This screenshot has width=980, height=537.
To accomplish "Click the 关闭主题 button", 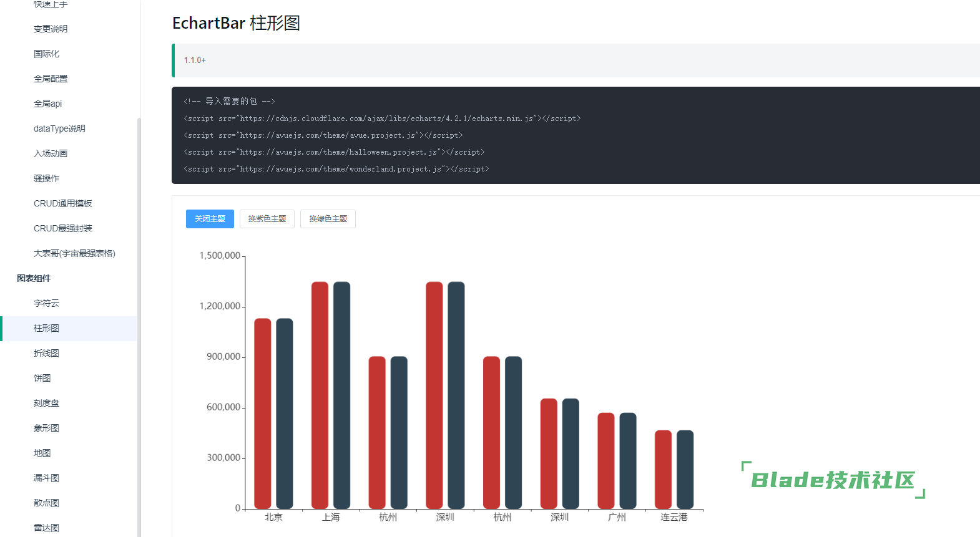I will click(x=210, y=219).
